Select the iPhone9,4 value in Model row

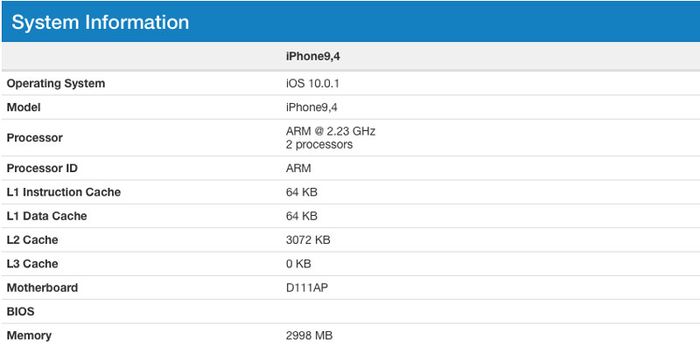click(312, 108)
